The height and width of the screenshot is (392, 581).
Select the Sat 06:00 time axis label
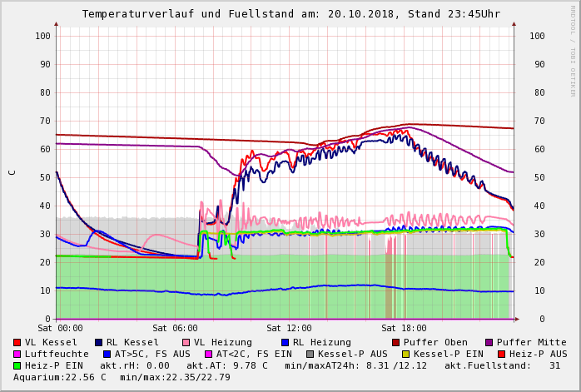[175, 329]
